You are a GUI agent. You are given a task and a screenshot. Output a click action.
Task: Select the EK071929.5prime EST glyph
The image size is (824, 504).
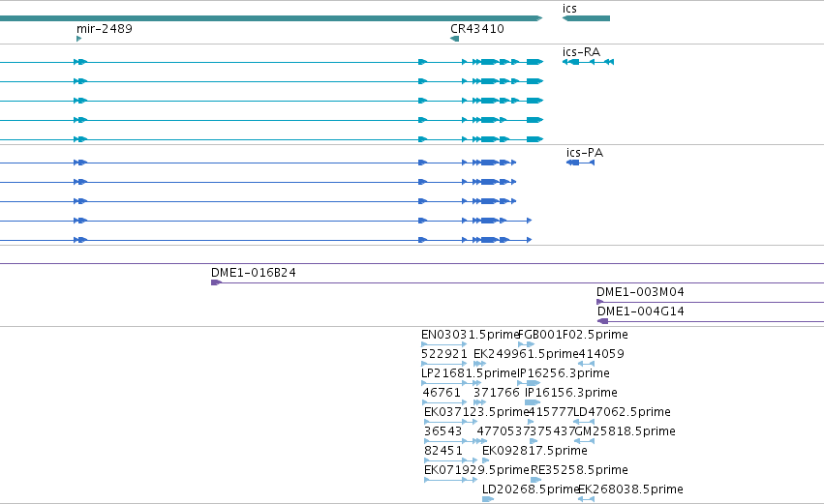(450, 480)
